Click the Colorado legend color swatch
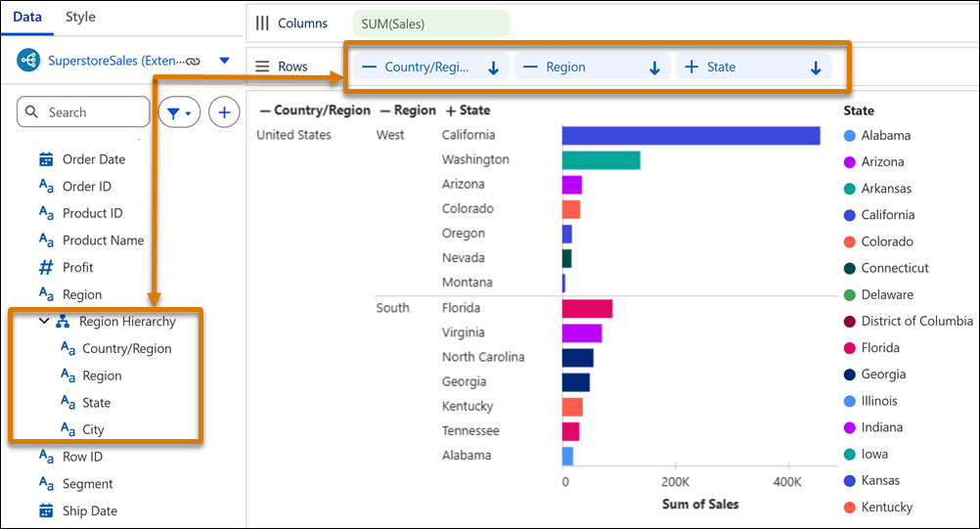The width and height of the screenshot is (980, 529). click(849, 242)
